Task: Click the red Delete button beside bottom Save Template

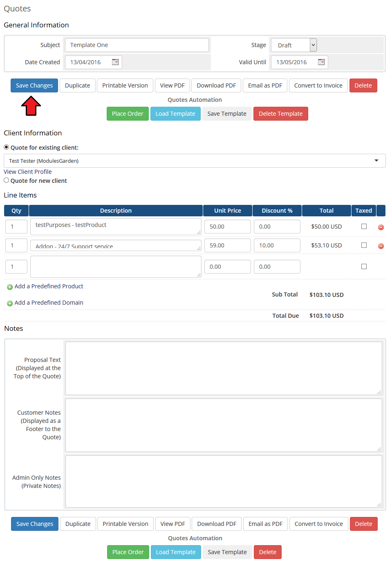Action: tap(268, 552)
